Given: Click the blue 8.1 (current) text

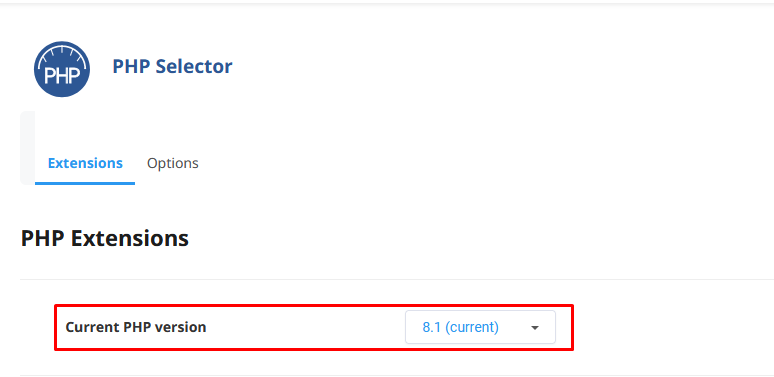Looking at the screenshot, I should tap(461, 327).
